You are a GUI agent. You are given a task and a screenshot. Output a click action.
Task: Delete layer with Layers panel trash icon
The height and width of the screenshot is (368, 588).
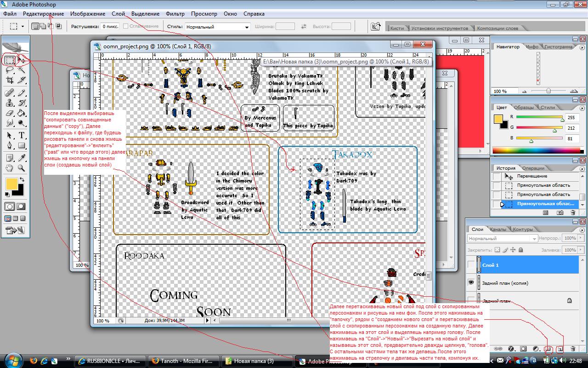point(573,349)
